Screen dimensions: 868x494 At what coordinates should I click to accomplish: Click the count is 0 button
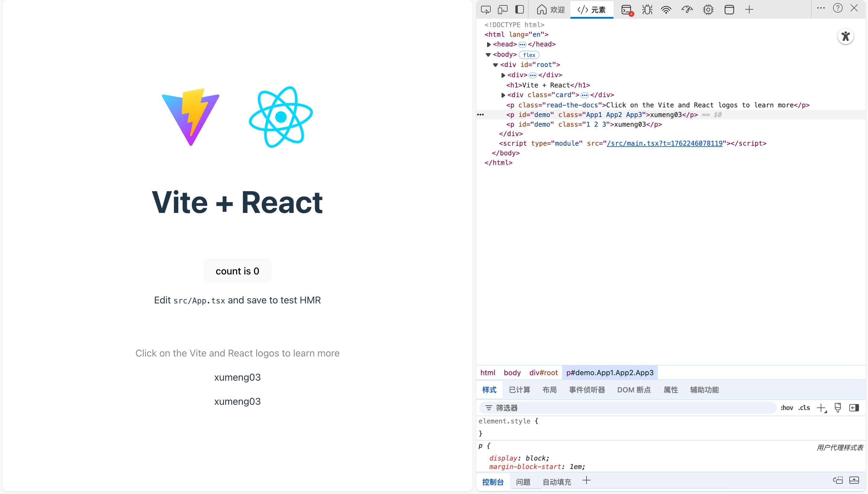pos(237,271)
